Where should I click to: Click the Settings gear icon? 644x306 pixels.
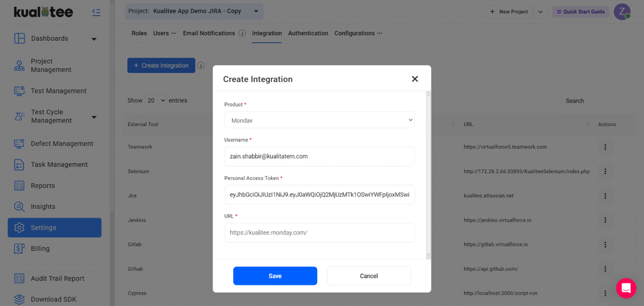click(x=19, y=228)
